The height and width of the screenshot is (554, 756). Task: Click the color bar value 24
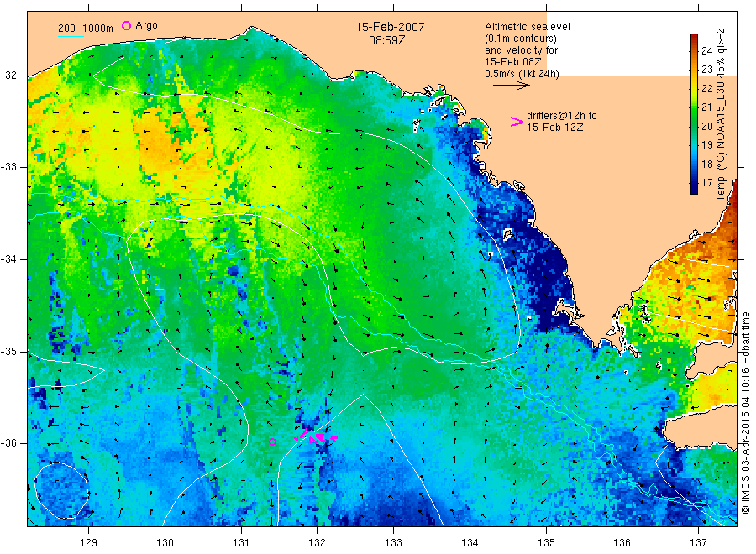pos(706,51)
